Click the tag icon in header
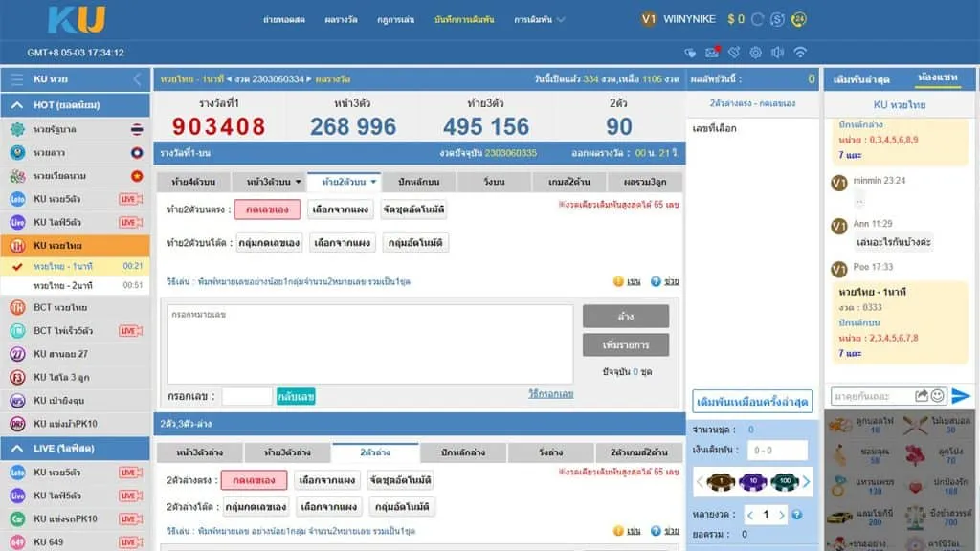Viewport: 980px width, 551px height. click(734, 53)
